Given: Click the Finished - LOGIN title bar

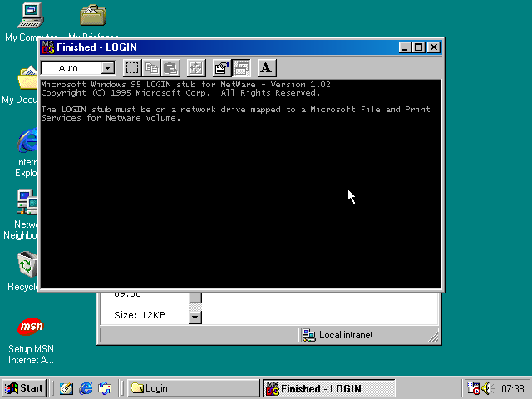Looking at the screenshot, I should pos(241,47).
